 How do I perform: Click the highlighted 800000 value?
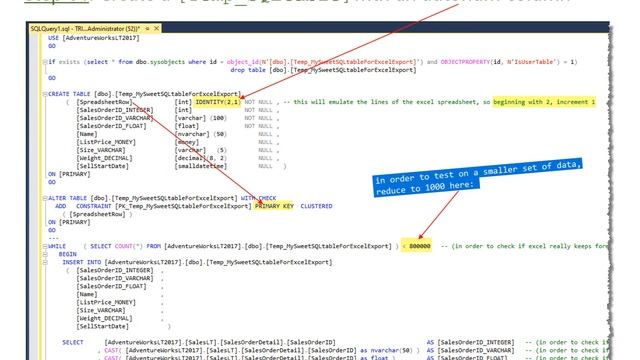pos(420,246)
